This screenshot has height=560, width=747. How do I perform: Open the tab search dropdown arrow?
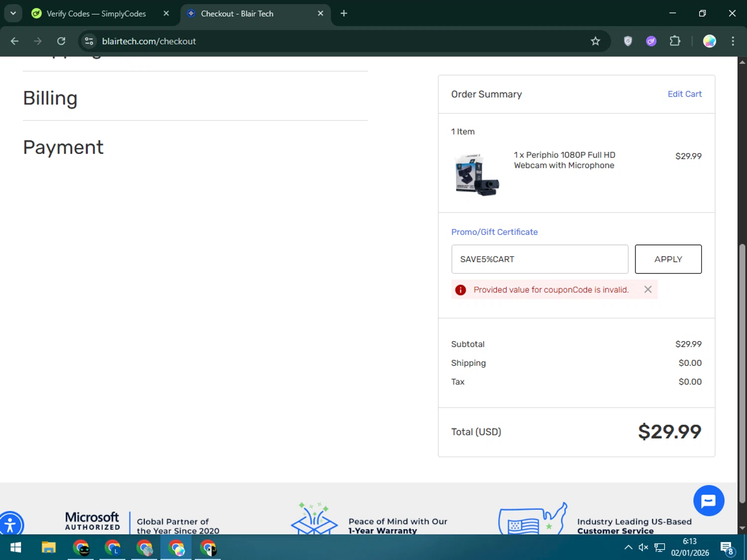click(13, 13)
